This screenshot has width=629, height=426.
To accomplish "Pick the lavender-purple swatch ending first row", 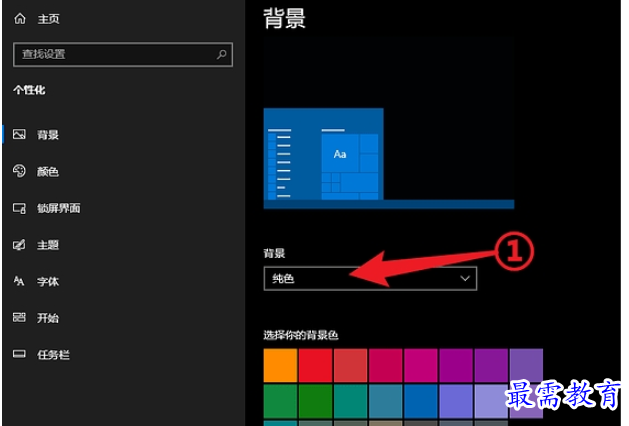I will click(x=526, y=365).
